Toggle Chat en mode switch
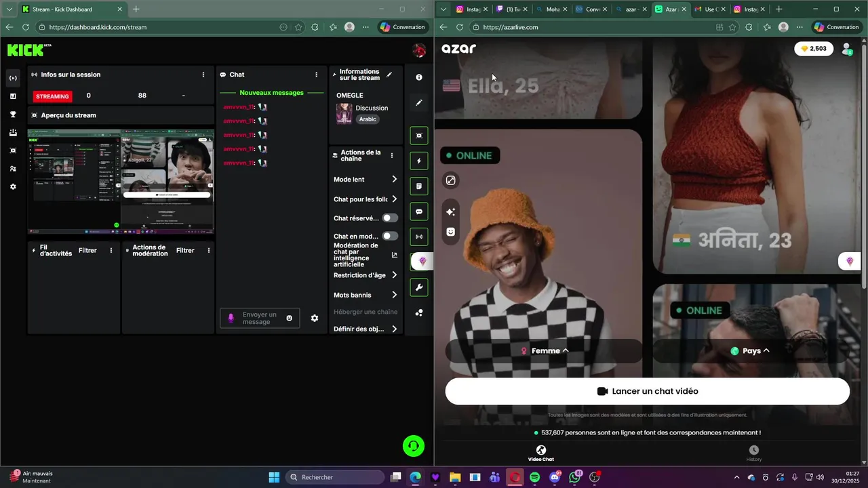 [390, 236]
